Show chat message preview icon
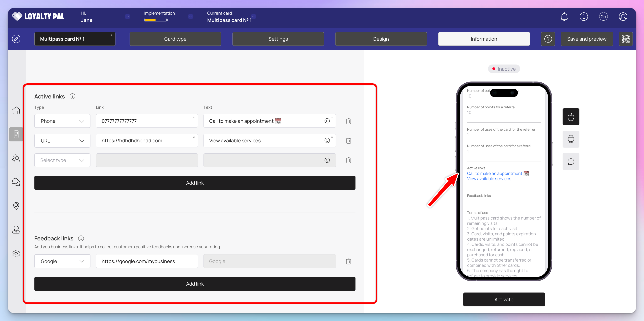Viewport: 644px width, 321px height. click(x=571, y=162)
